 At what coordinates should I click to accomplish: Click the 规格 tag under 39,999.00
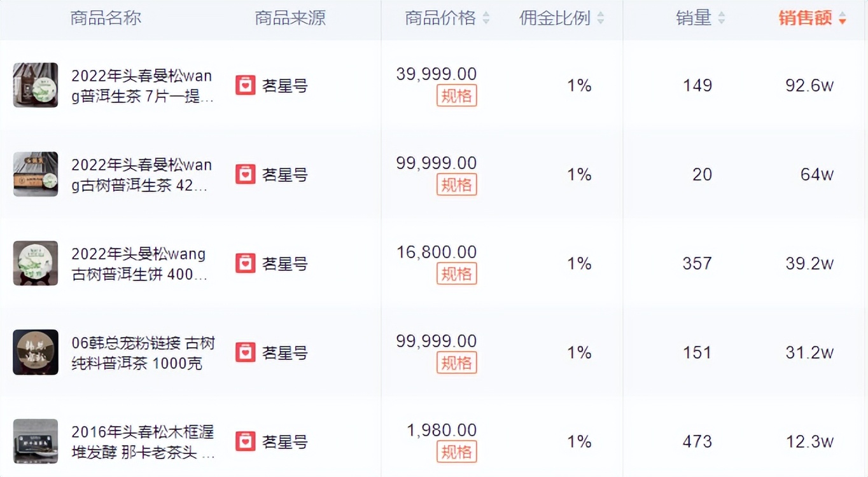coord(456,95)
